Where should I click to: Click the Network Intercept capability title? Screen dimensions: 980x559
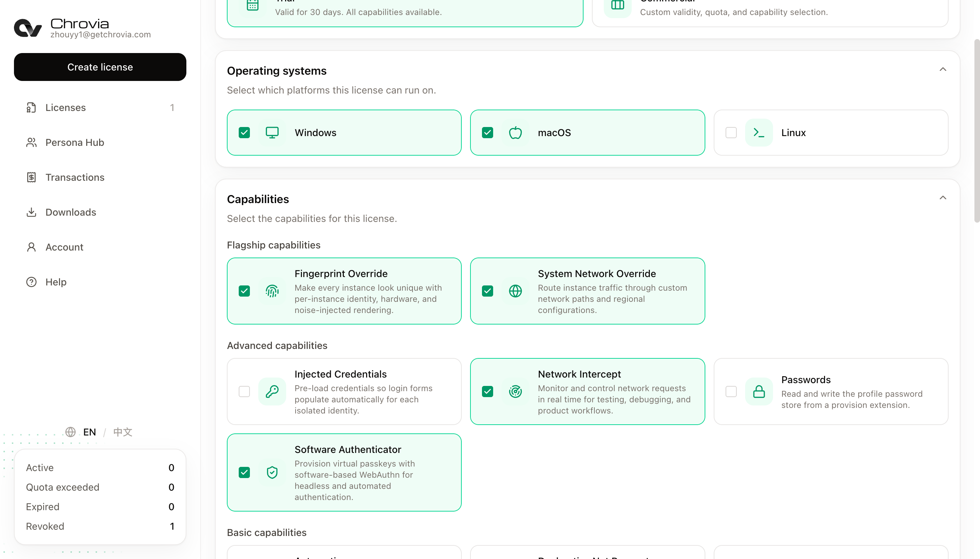pos(579,374)
